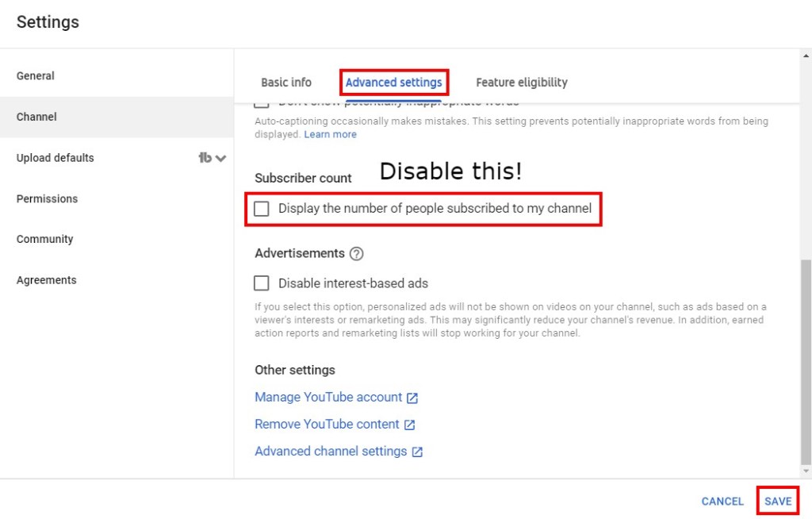Click the scrollbar down arrow

[x=806, y=471]
